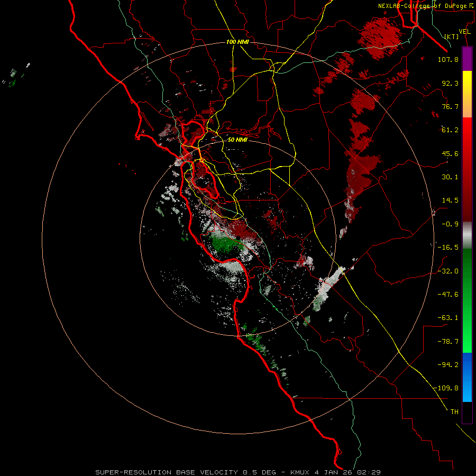Pick the green inbound band of the scale

[467, 300]
